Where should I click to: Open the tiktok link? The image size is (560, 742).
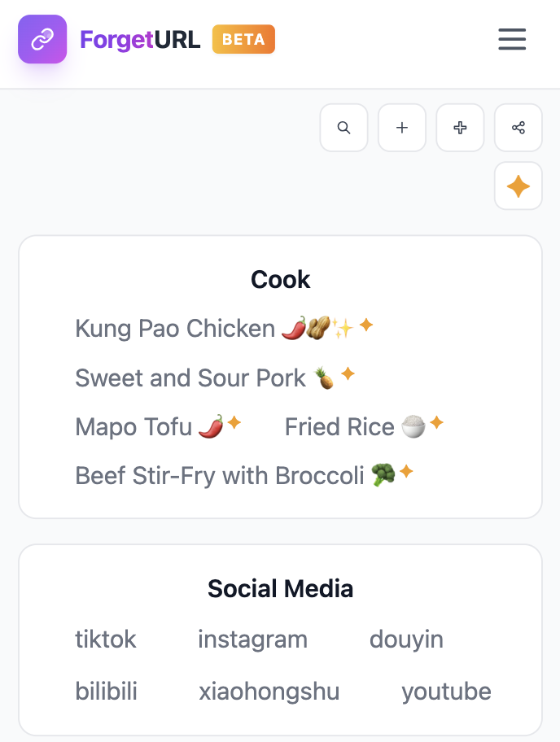point(106,639)
